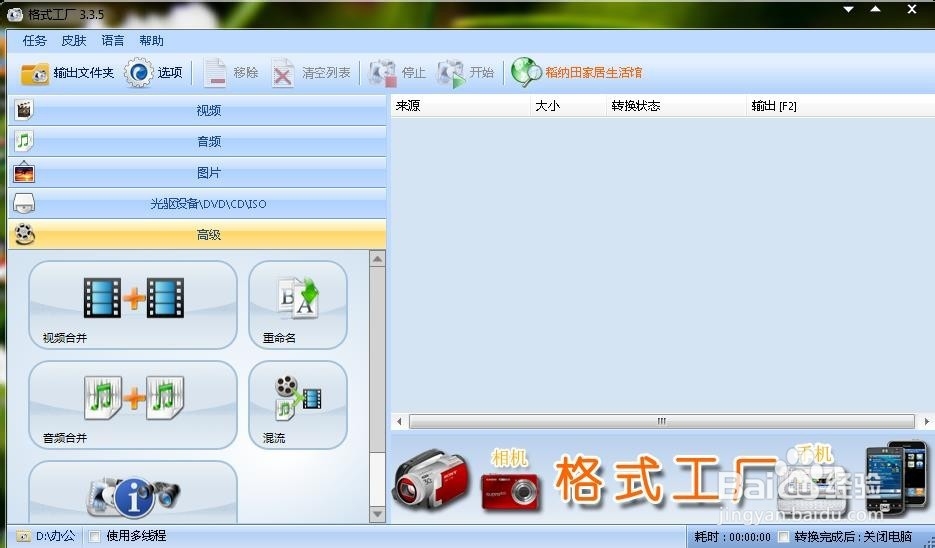Click the Video Joiner film strips icon
935x548 pixels.
(x=134, y=297)
